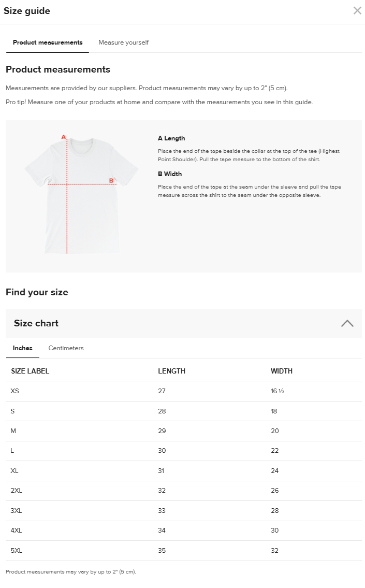
Task: Click the B Width heading
Action: [170, 174]
